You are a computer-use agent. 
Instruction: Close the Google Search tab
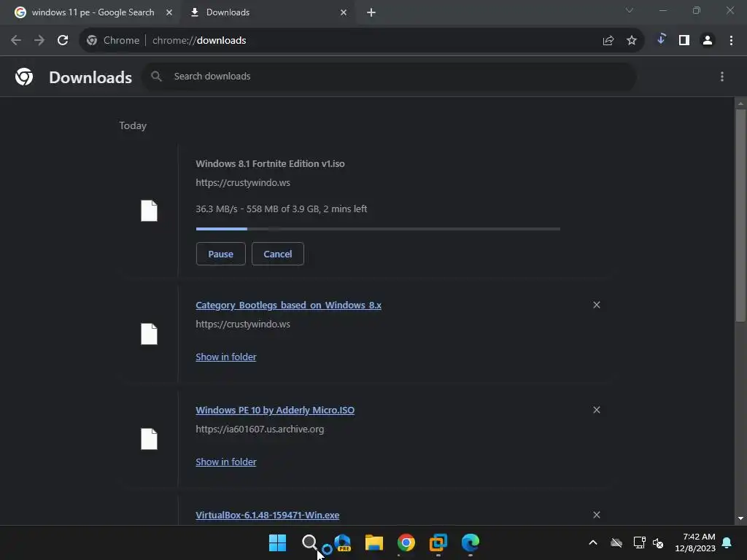[x=169, y=12]
